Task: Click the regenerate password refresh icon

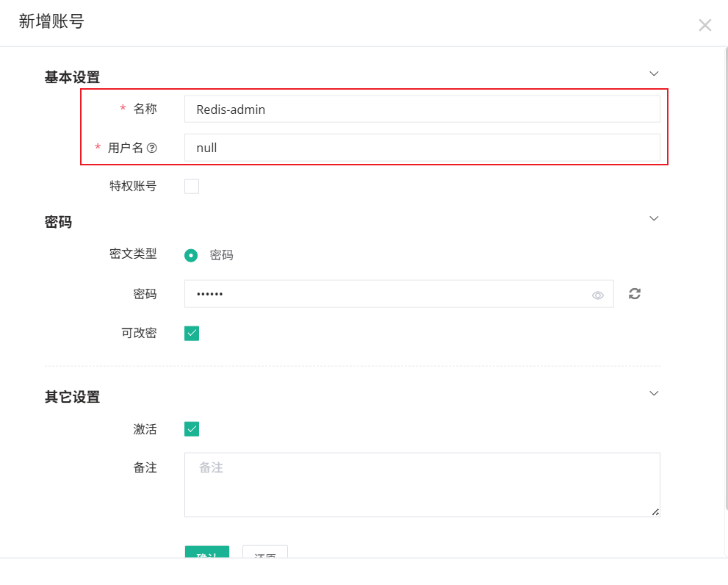Action: pyautogui.click(x=635, y=294)
